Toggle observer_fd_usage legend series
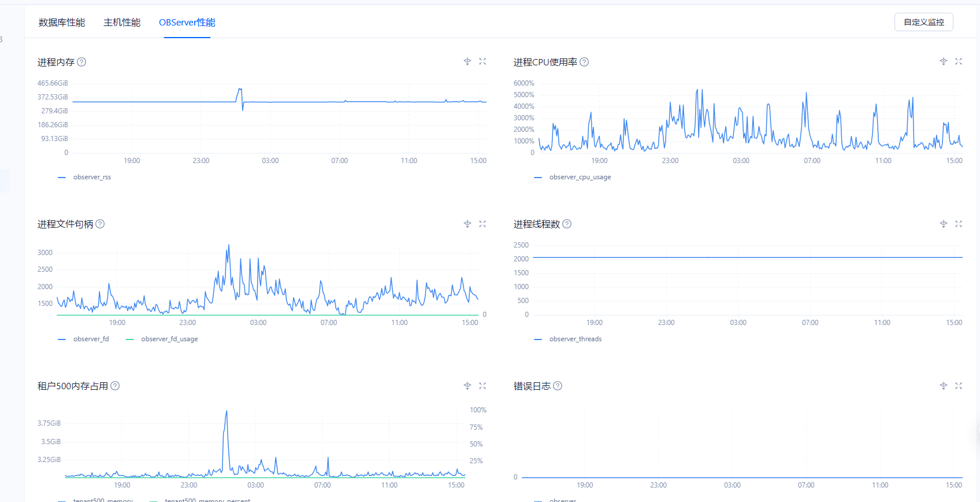 click(x=162, y=339)
